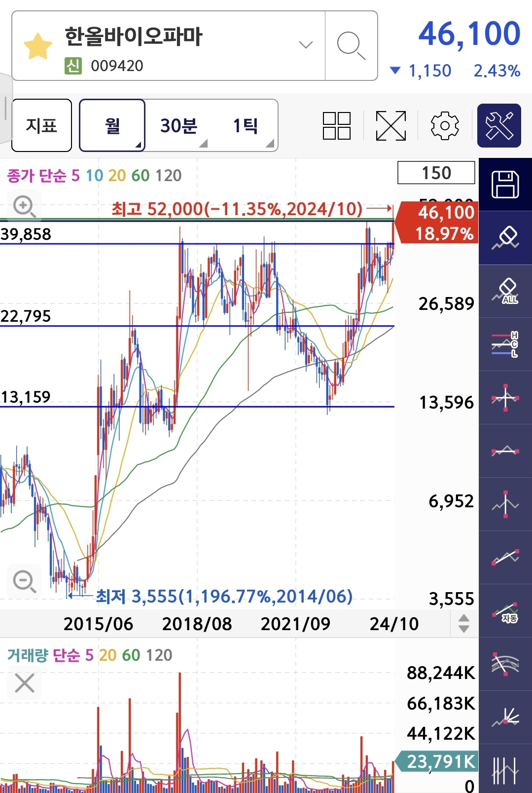The height and width of the screenshot is (793, 532).
Task: Click the large price 46,100 at top
Action: pyautogui.click(x=469, y=34)
